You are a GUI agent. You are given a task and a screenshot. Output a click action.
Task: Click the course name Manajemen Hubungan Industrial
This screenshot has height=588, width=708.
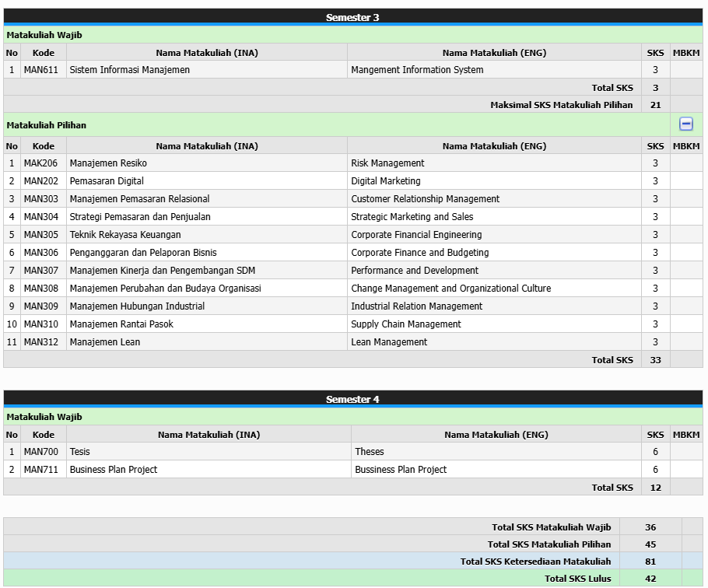137,306
